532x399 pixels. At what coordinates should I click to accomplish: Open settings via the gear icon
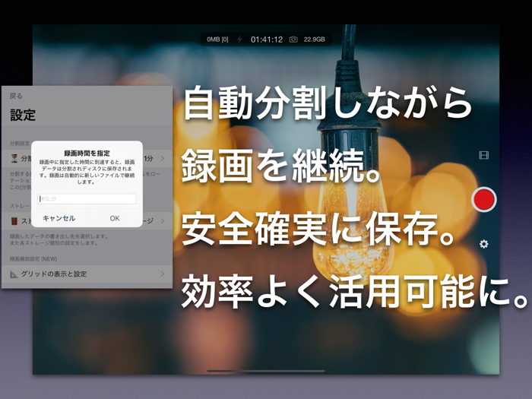pyautogui.click(x=484, y=244)
